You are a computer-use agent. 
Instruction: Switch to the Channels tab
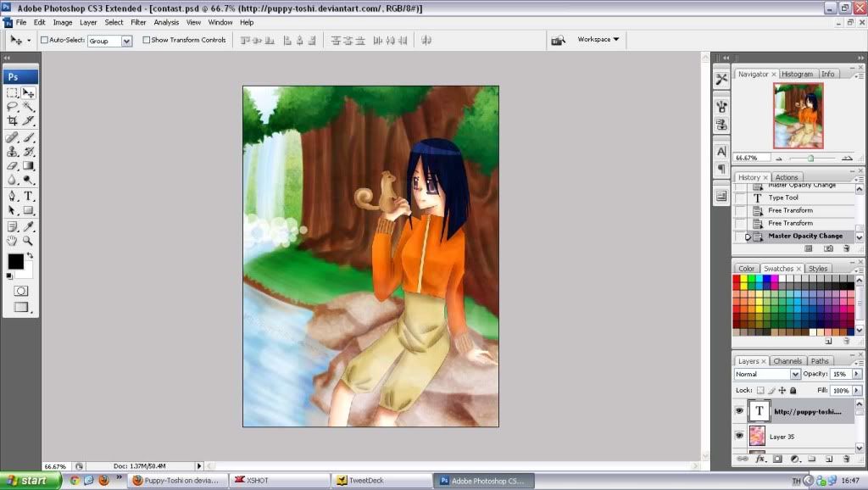click(787, 361)
